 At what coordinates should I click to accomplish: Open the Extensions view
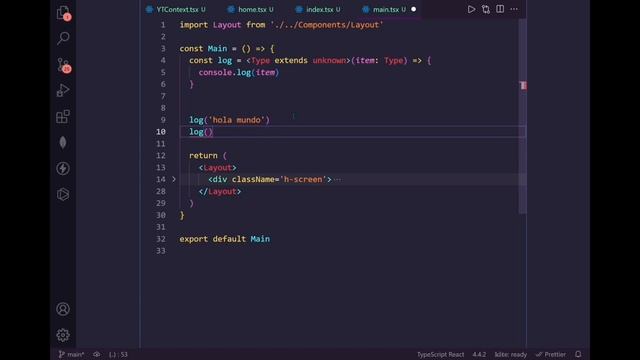63,117
